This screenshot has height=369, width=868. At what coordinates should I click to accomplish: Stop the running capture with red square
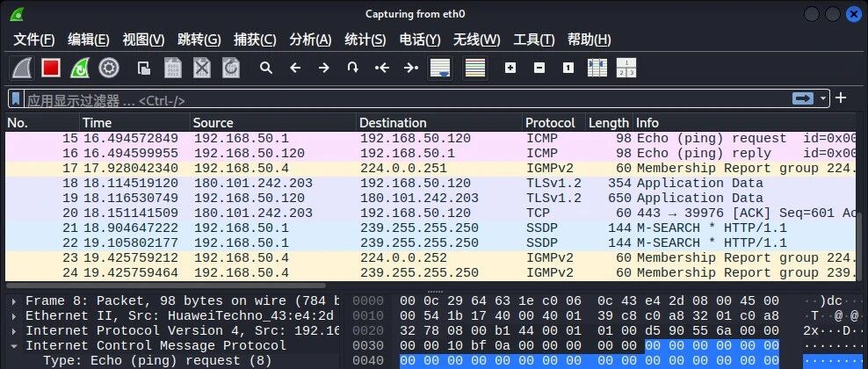pyautogui.click(x=51, y=68)
